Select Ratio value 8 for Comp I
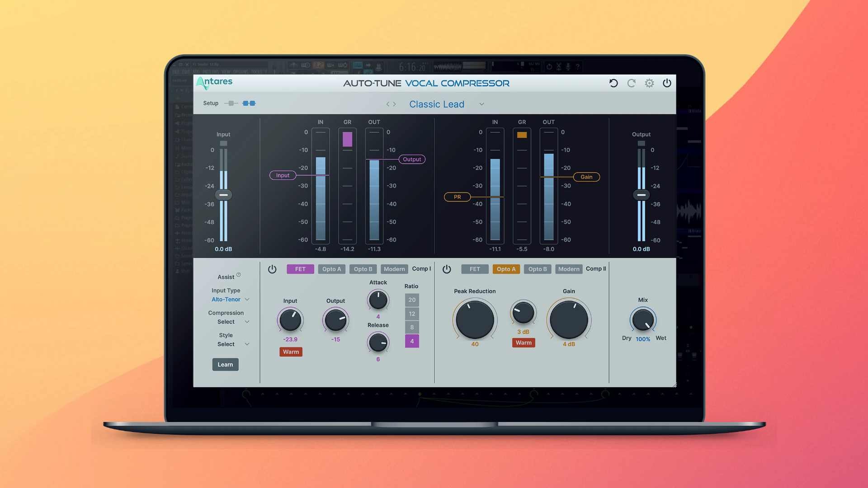868x488 pixels. [411, 327]
